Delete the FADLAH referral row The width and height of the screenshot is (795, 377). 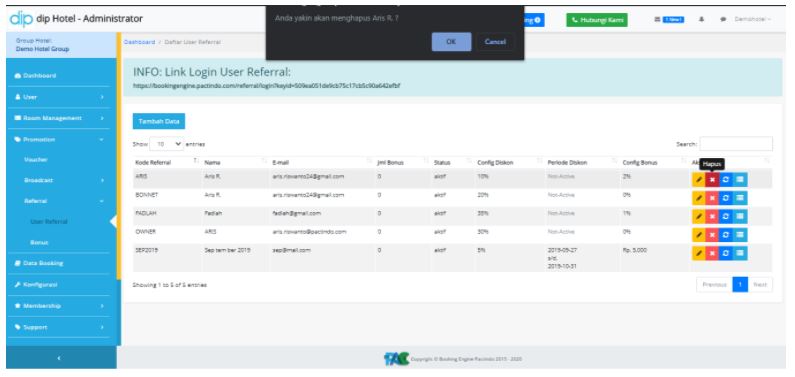point(712,216)
